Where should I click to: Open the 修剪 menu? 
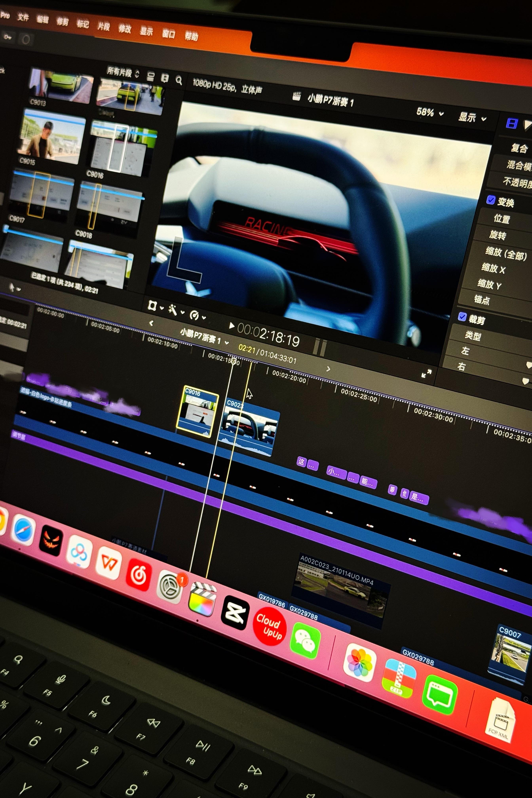[x=62, y=22]
